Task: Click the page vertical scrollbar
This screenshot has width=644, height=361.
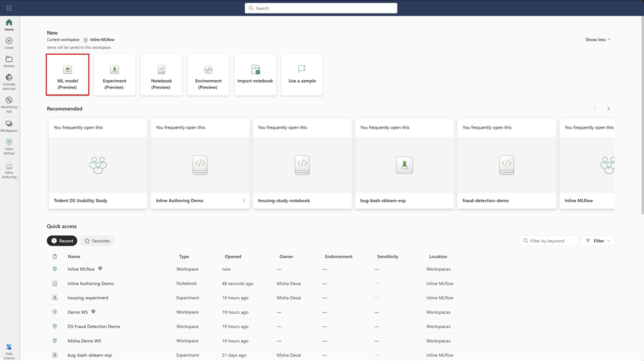Action: coord(642,115)
